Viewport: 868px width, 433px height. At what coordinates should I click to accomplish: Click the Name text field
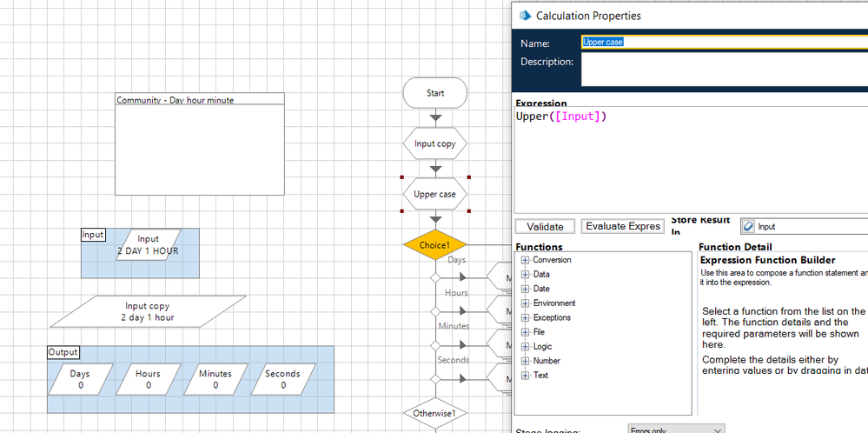(x=721, y=42)
